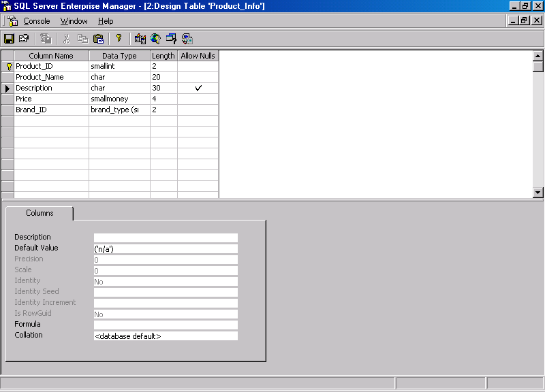Image resolution: width=545 pixels, height=392 pixels.
Task: Open the Window menu
Action: (74, 21)
